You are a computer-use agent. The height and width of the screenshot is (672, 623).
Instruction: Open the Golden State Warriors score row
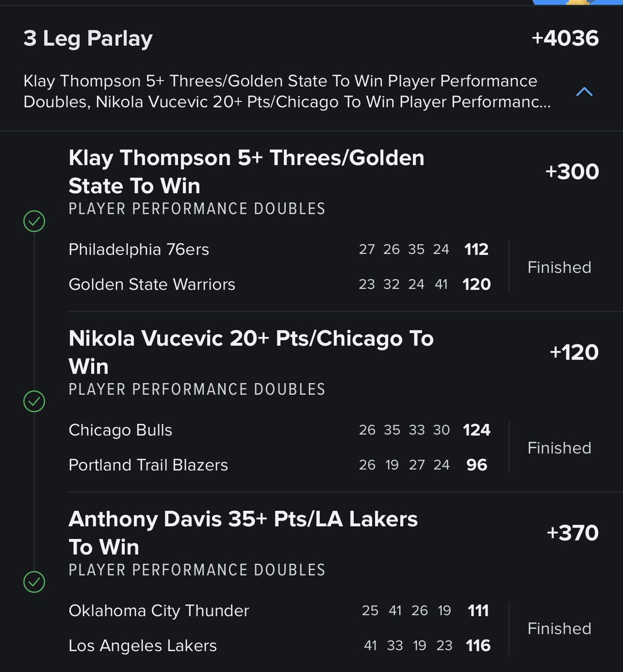coord(279,284)
